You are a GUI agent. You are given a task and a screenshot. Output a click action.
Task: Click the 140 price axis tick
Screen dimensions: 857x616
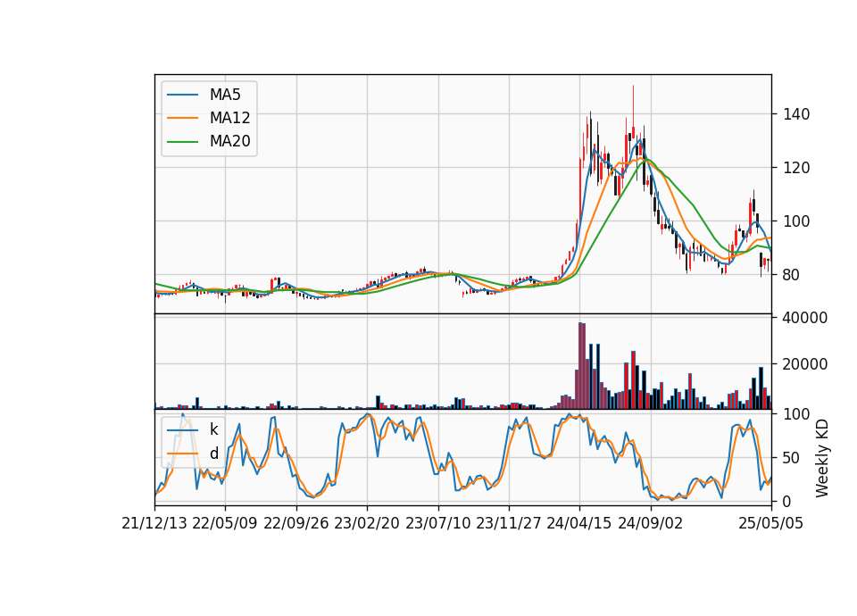(796, 114)
